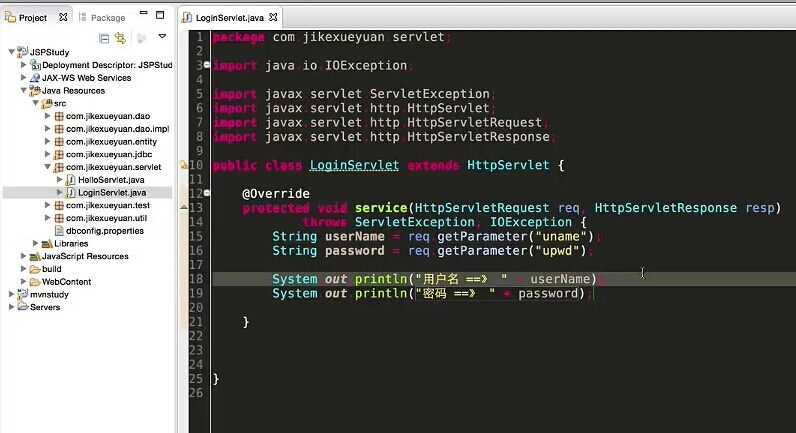The image size is (796, 433).
Task: Select the Project tab
Action: [32, 18]
